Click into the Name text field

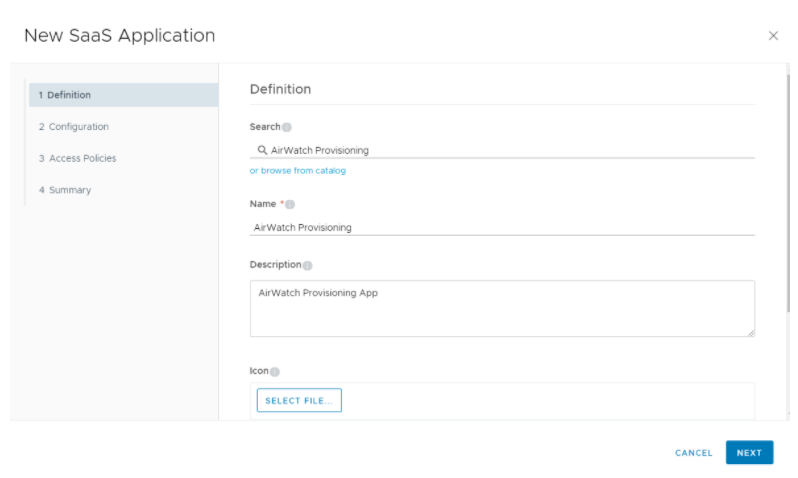point(502,227)
